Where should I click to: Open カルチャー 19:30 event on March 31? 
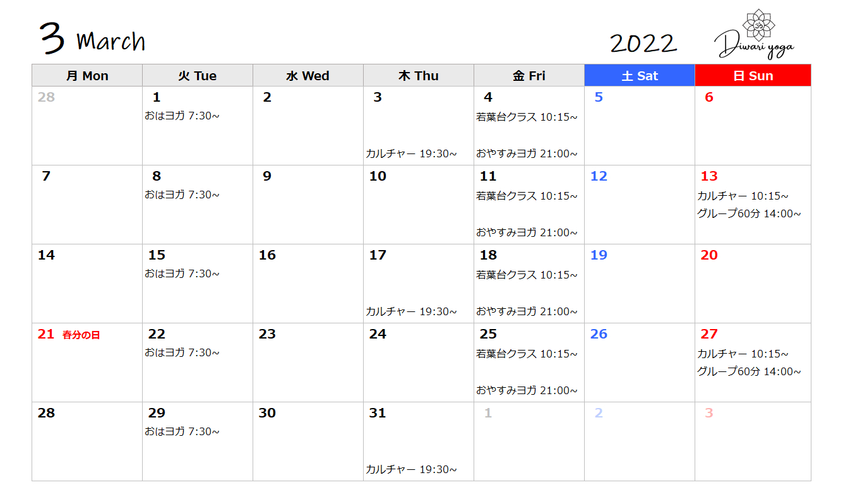[x=411, y=469]
